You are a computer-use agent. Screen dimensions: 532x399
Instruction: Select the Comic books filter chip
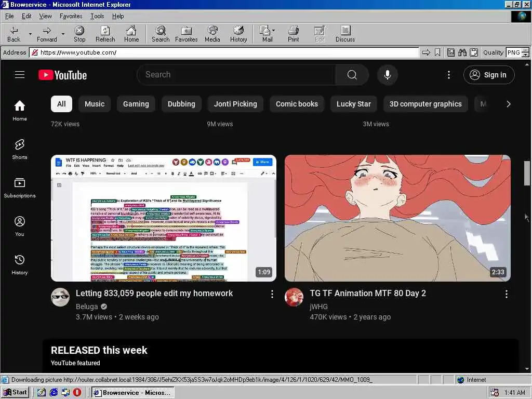pyautogui.click(x=297, y=104)
